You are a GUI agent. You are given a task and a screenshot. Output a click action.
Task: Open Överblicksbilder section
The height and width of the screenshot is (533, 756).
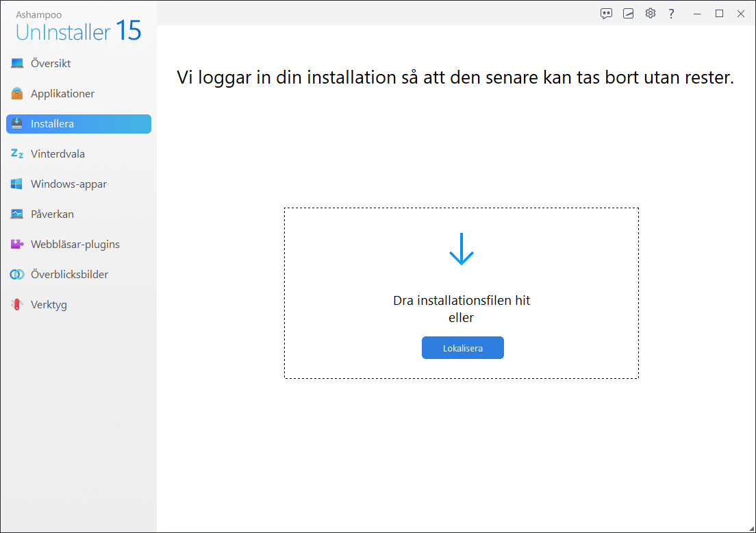(x=79, y=275)
